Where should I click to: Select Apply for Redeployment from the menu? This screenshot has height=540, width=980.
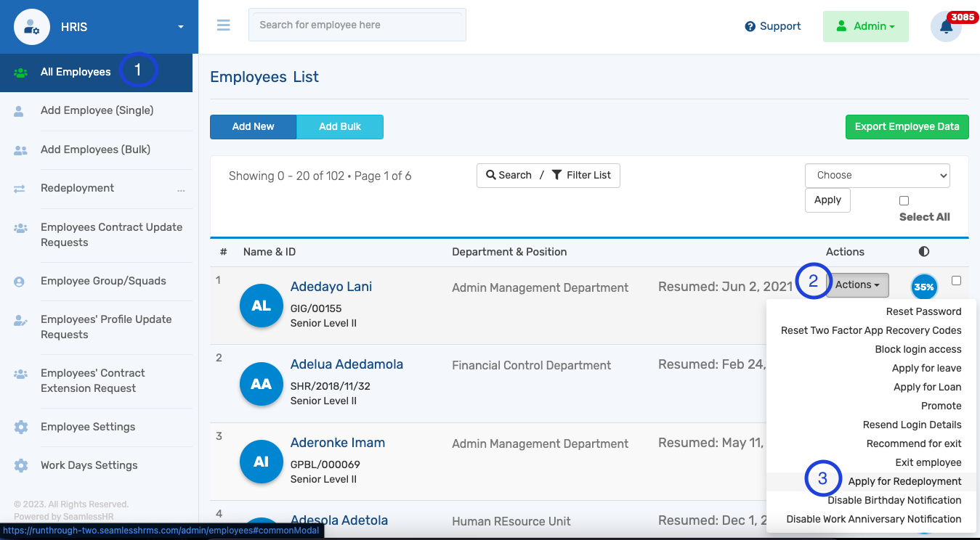tap(904, 480)
